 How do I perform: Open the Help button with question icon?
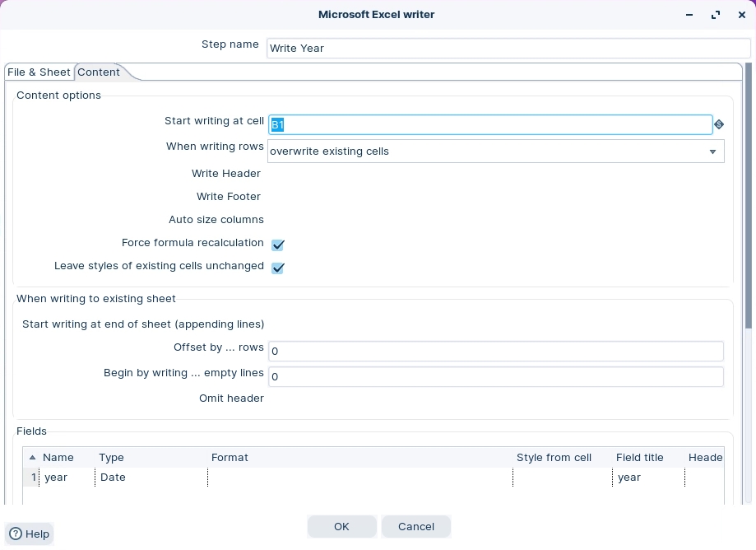(30, 534)
